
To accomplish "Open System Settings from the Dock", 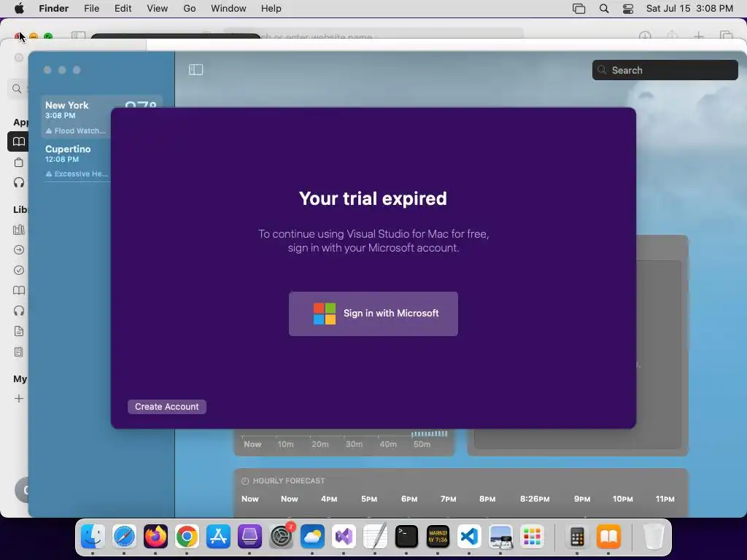I will tap(281, 537).
